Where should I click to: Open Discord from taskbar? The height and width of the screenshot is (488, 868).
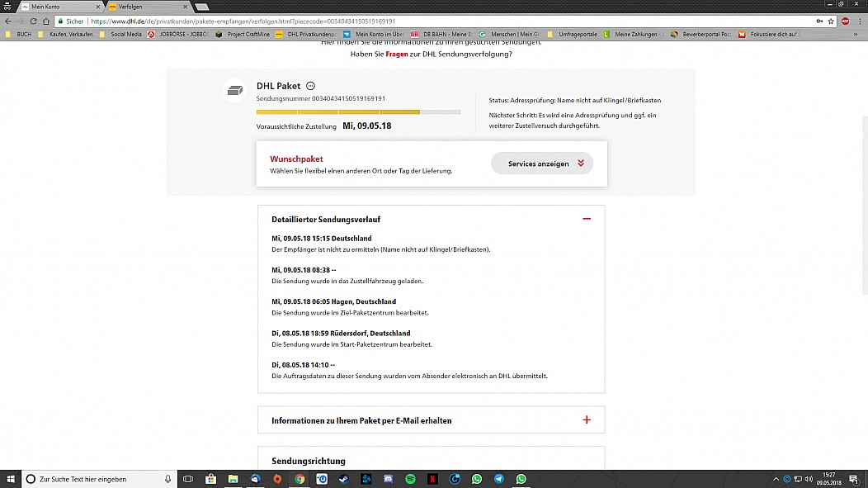388,479
